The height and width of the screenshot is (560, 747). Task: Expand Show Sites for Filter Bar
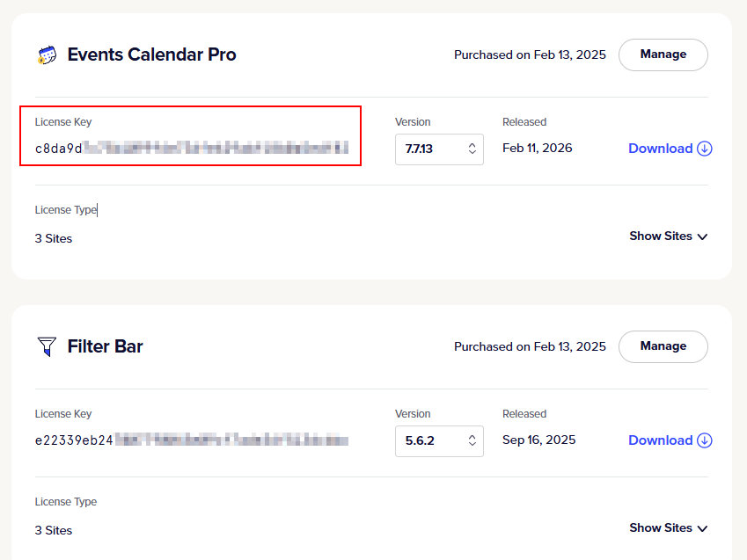point(668,528)
